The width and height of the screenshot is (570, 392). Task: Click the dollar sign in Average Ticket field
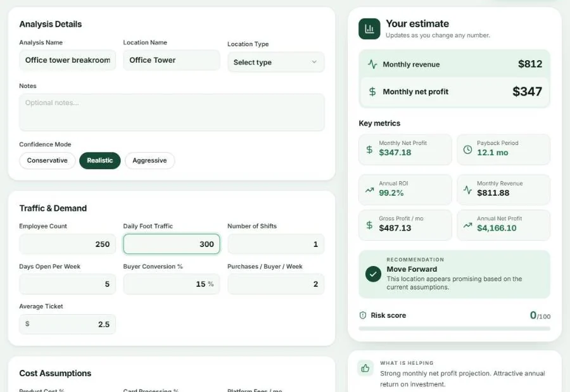click(x=27, y=324)
